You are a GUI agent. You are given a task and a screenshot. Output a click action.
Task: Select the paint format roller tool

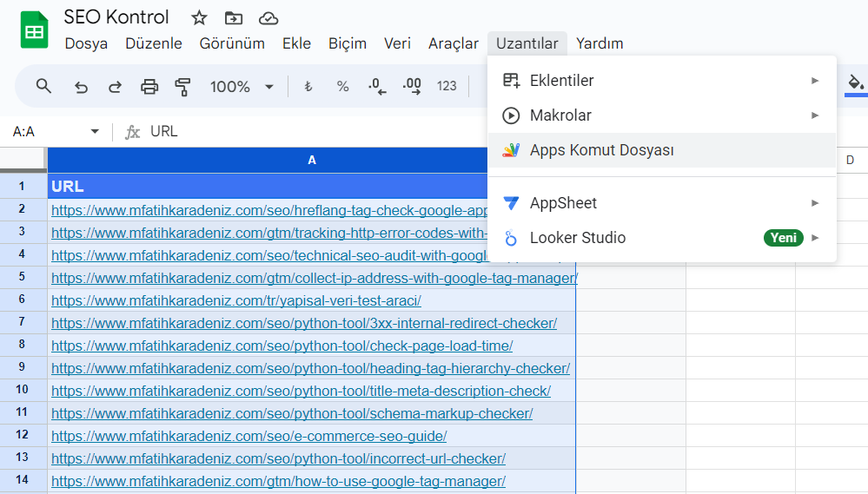coord(182,86)
